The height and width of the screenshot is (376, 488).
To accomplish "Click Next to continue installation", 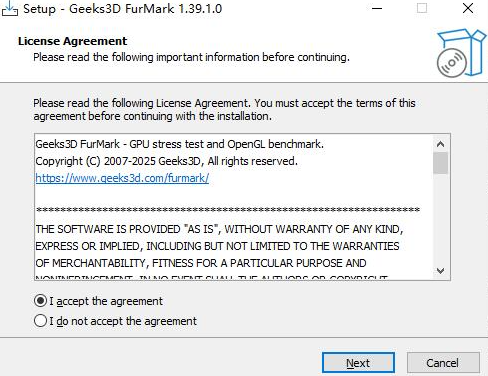I will click(x=358, y=363).
